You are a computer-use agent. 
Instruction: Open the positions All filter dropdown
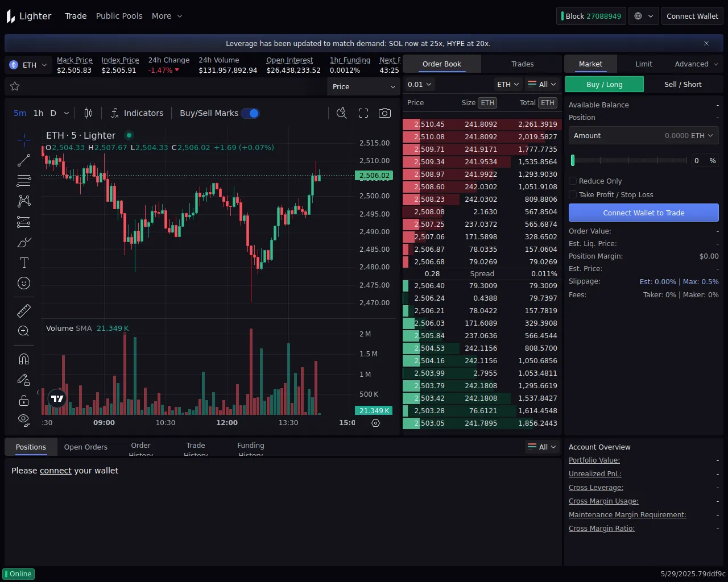pyautogui.click(x=542, y=447)
